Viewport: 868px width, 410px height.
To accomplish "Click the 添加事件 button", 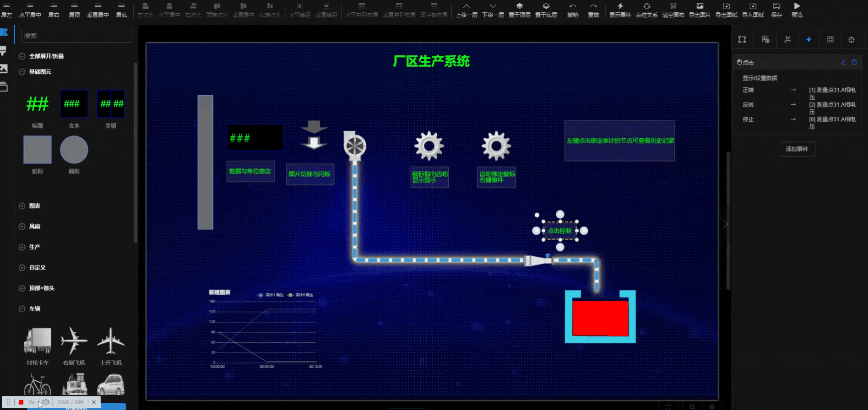I will (797, 149).
